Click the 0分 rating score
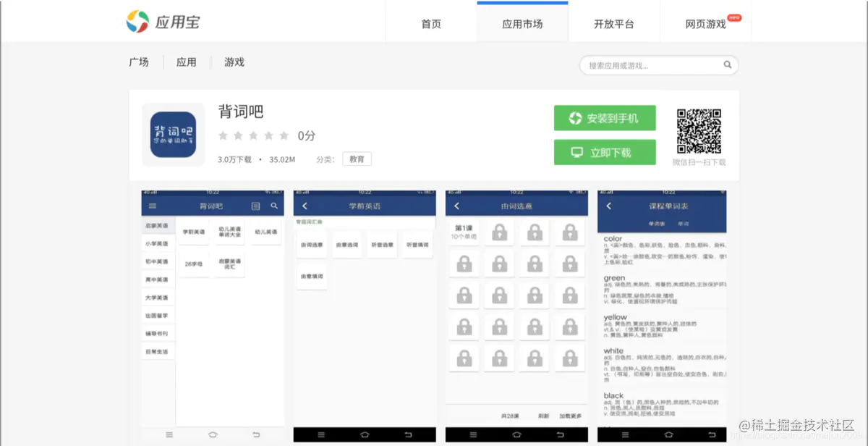The image size is (868, 446). pos(307,135)
